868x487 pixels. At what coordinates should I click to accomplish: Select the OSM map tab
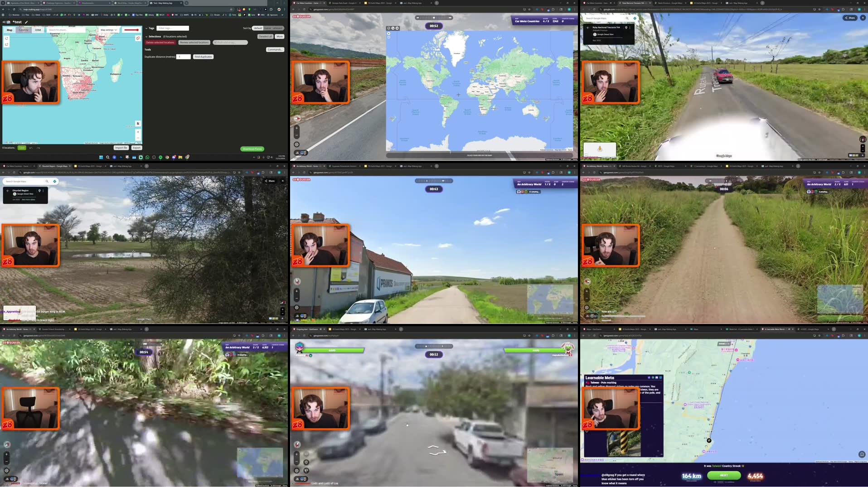click(38, 30)
